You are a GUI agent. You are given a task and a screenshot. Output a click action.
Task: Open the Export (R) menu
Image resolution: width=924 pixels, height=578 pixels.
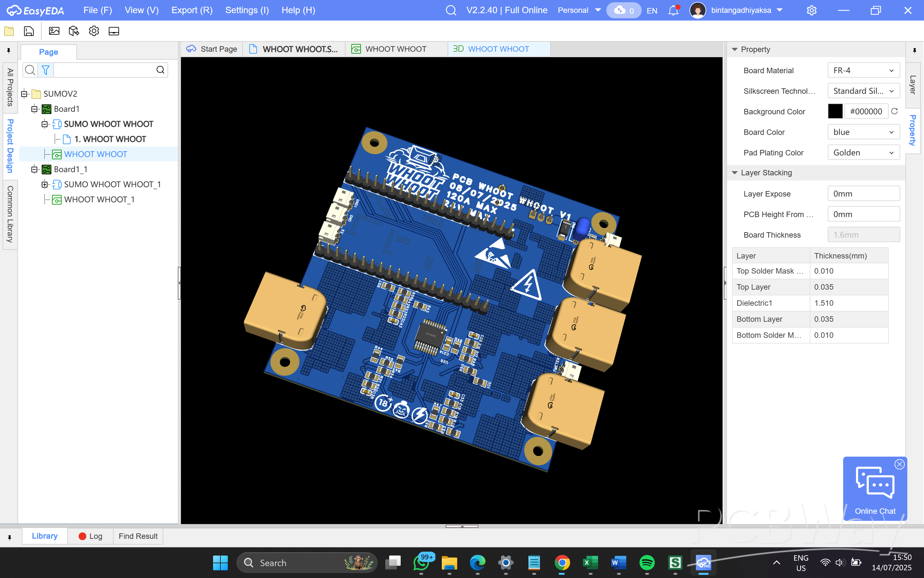point(192,10)
